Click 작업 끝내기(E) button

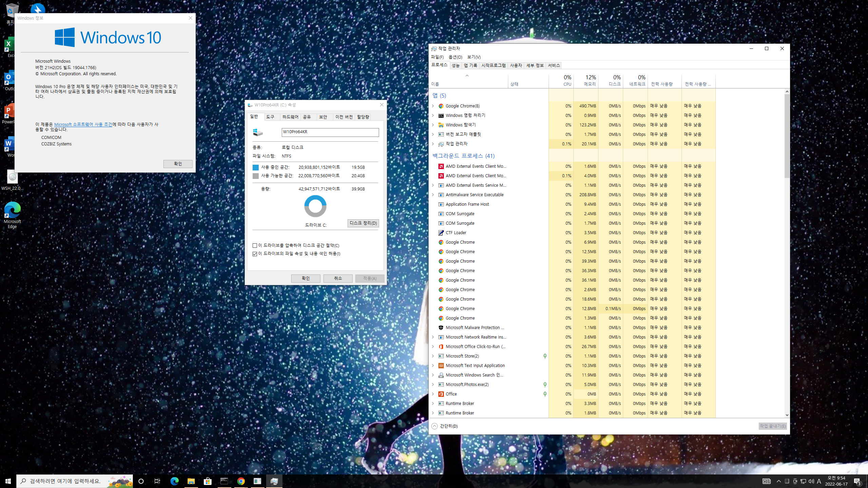click(x=773, y=426)
